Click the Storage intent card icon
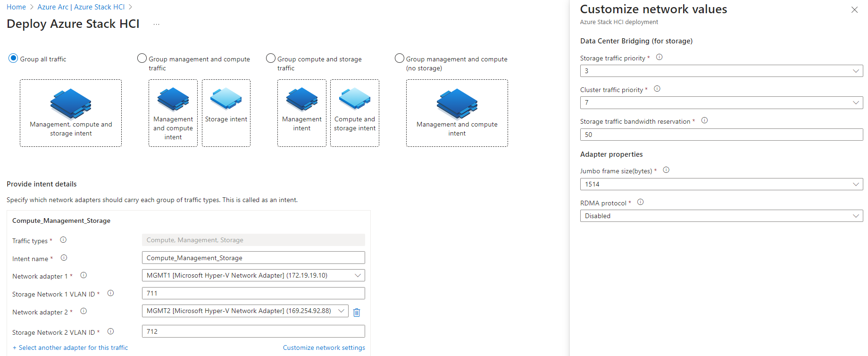The height and width of the screenshot is (356, 868). click(x=226, y=99)
